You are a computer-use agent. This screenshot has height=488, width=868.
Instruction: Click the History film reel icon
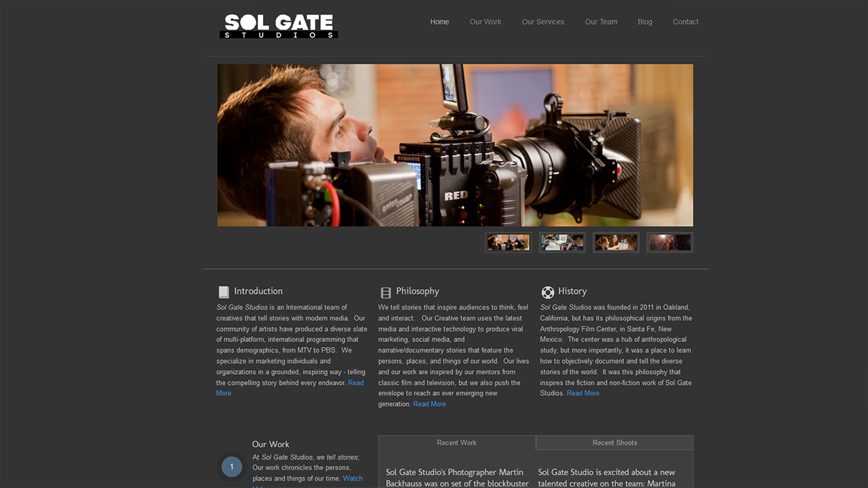click(548, 292)
